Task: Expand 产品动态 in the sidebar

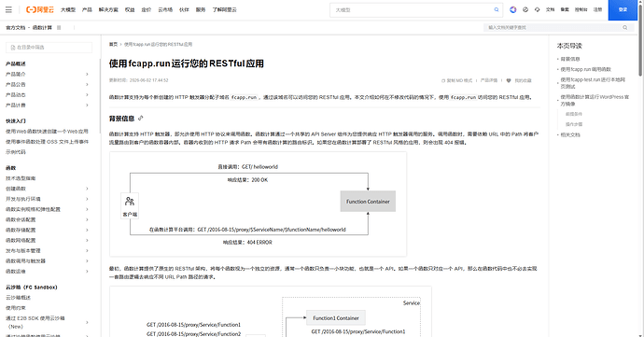Action: [87, 94]
